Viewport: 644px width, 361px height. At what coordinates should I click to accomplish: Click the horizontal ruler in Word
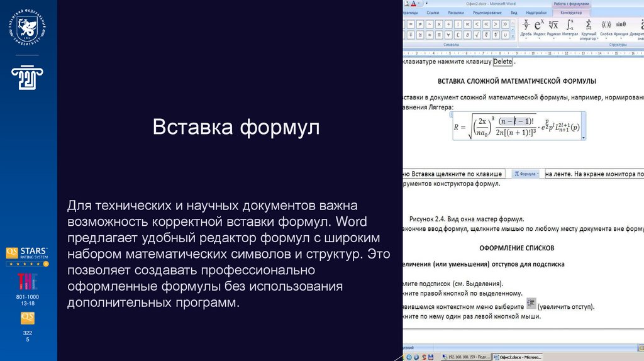click(523, 53)
